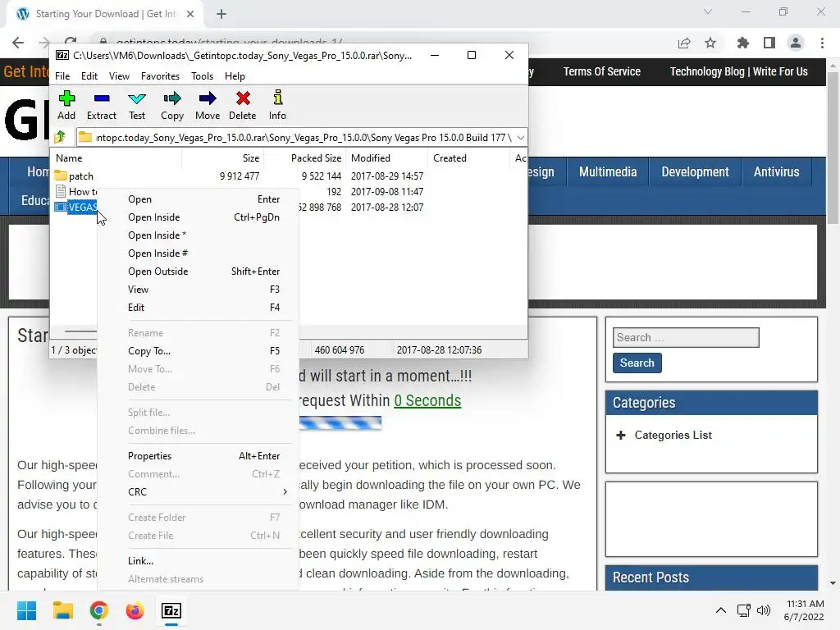Open the 7-Zip Help menu
This screenshot has width=840, height=630.
click(x=235, y=76)
